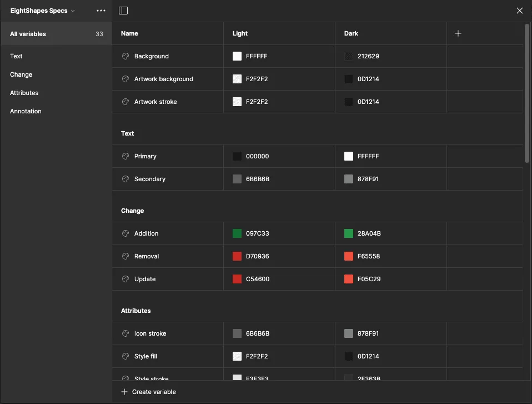Click the Change group heading in table
This screenshot has width=532, height=404.
tap(132, 211)
